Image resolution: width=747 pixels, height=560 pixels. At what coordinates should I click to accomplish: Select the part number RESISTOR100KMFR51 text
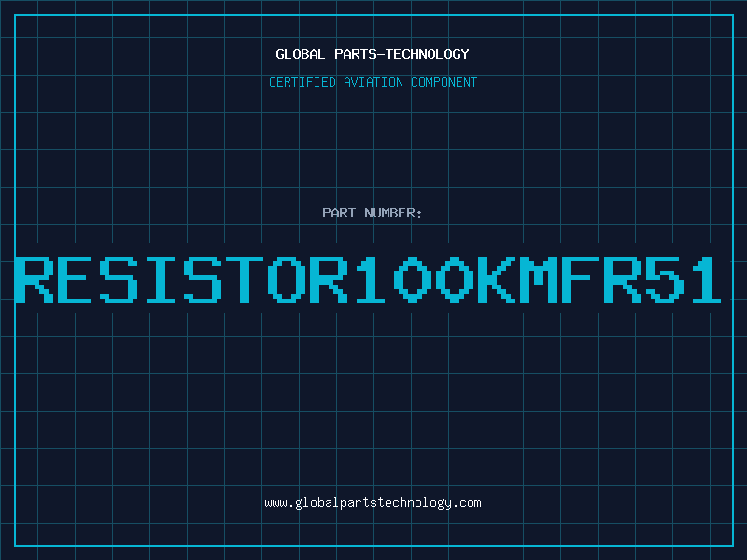coord(368,279)
